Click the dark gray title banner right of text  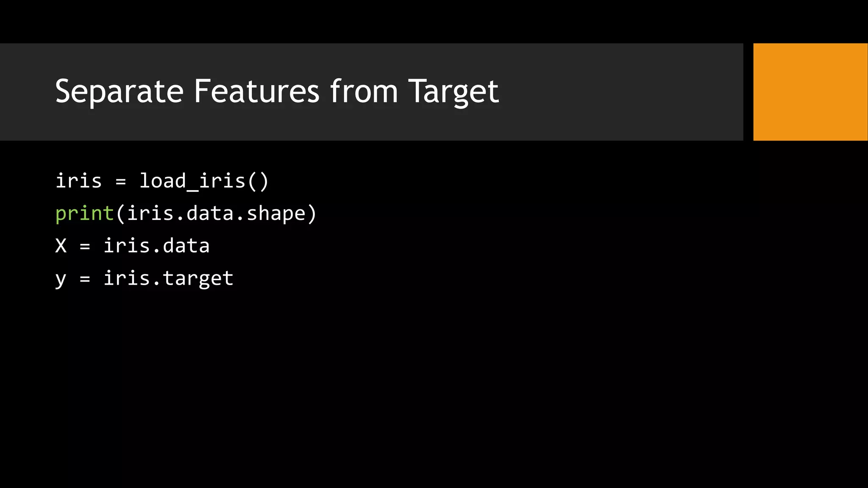tap(621, 92)
